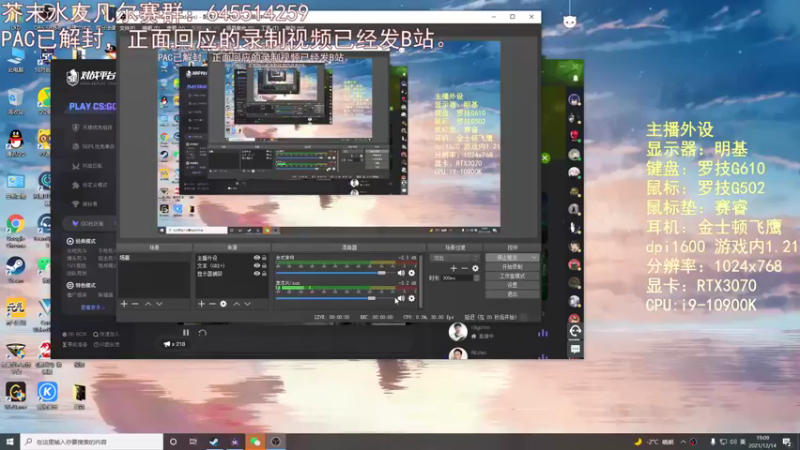Open mic/Aux settings gear in mixer
This screenshot has width=800, height=450.
click(x=412, y=298)
